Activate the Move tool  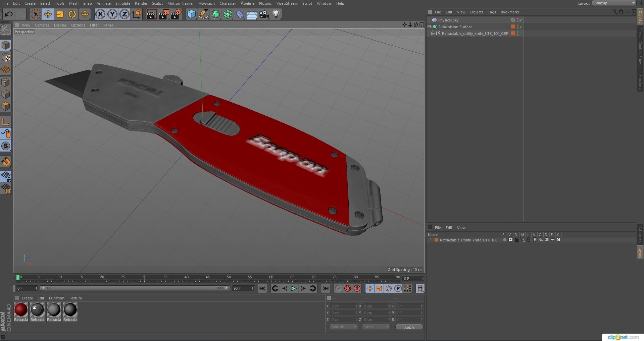tap(48, 14)
